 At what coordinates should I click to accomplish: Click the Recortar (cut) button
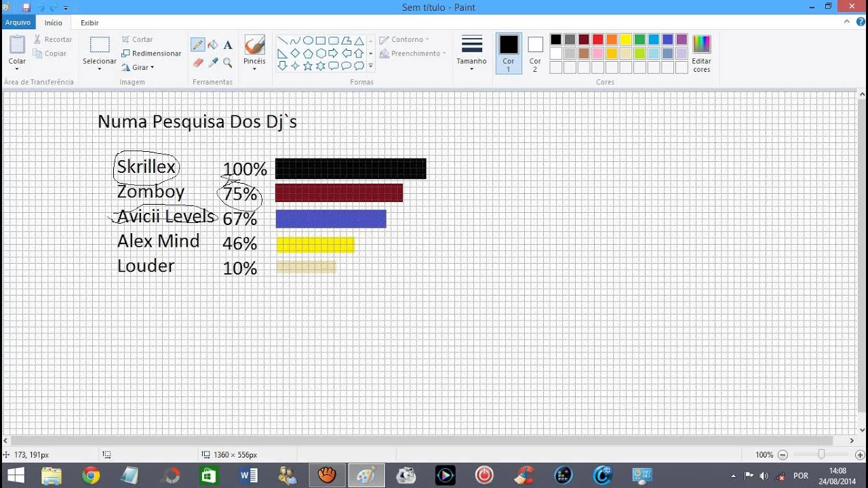pos(53,39)
